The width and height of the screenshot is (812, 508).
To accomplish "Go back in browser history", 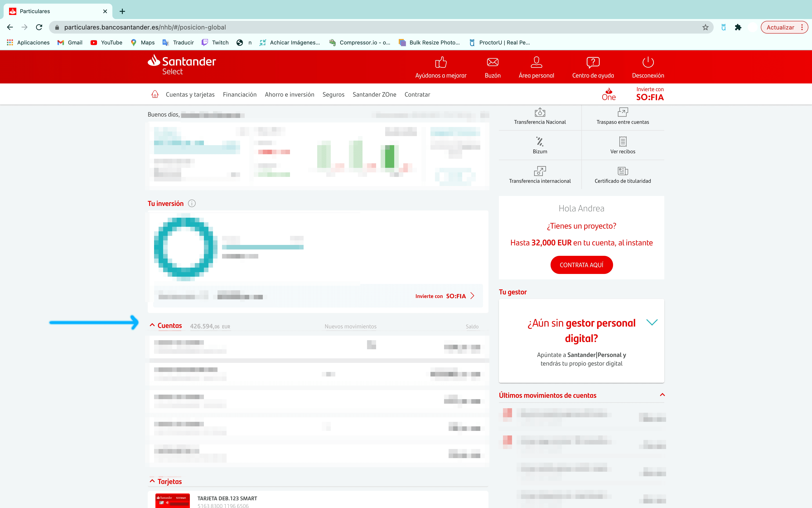I will [x=10, y=27].
